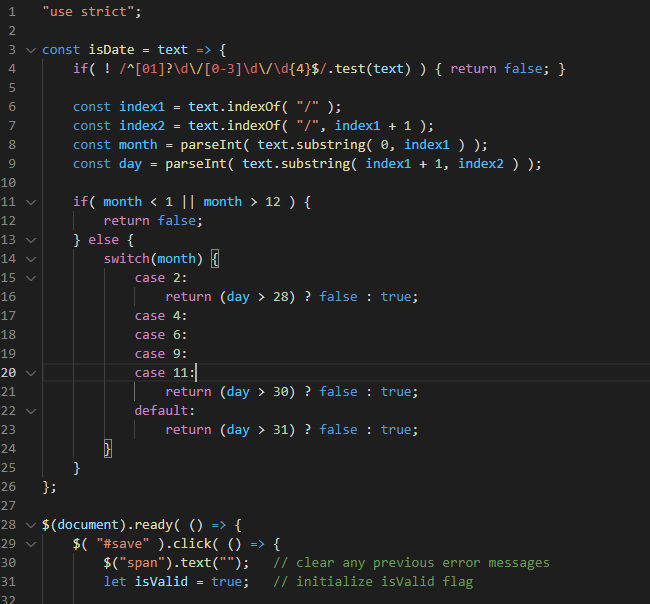Click the 'initialize isValid flag' comment
650x604 pixels.
(373, 582)
